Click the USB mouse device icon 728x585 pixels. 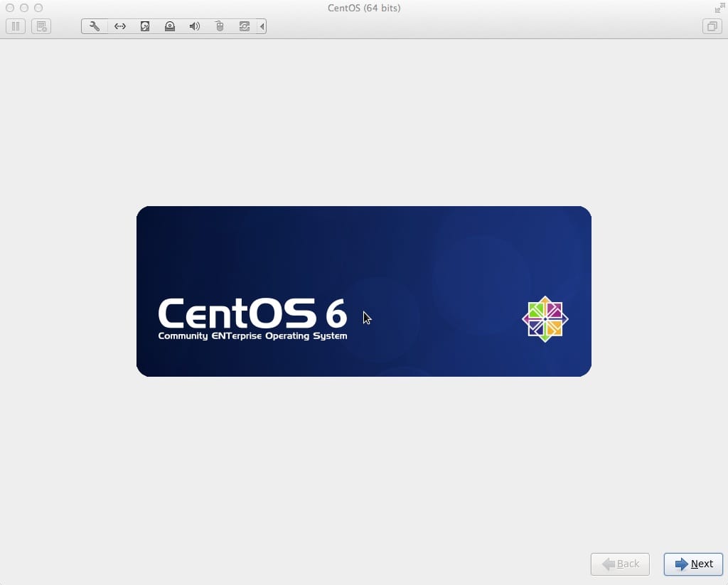(219, 26)
